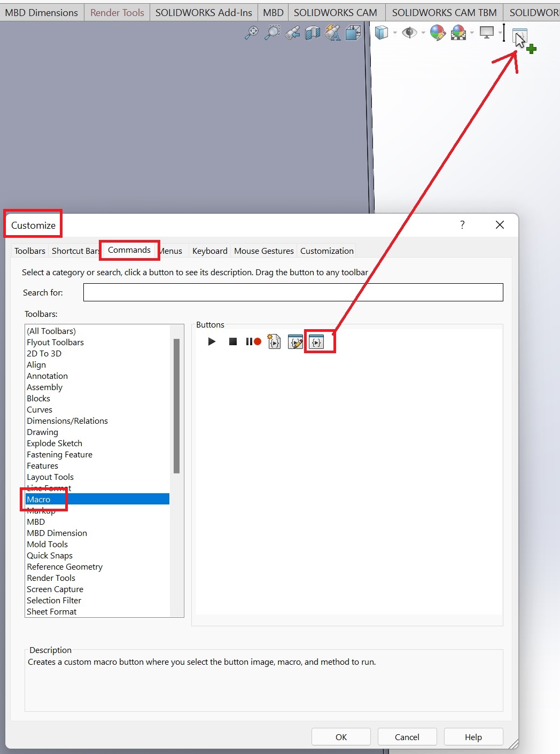Viewport: 560px width, 754px height.
Task: Click the Search for input field
Action: tap(293, 292)
